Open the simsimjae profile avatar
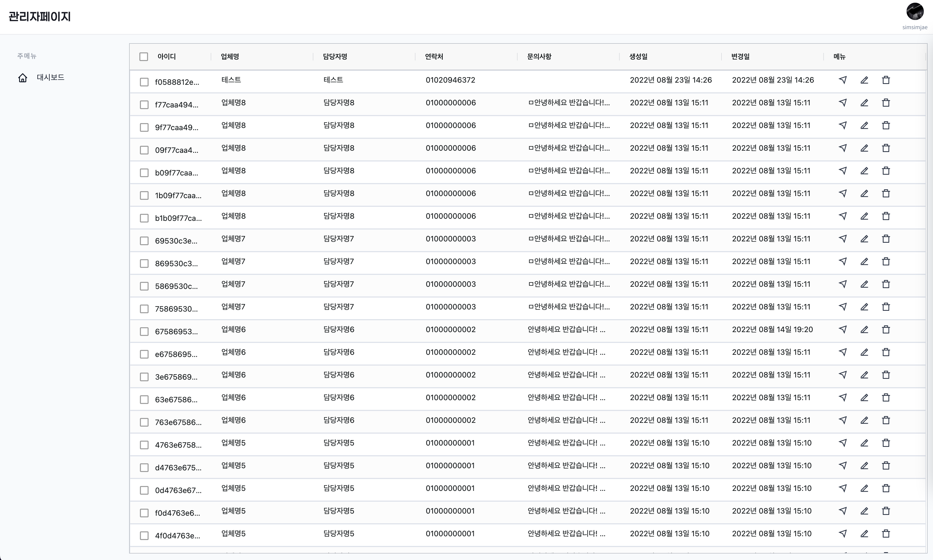 pyautogui.click(x=915, y=11)
